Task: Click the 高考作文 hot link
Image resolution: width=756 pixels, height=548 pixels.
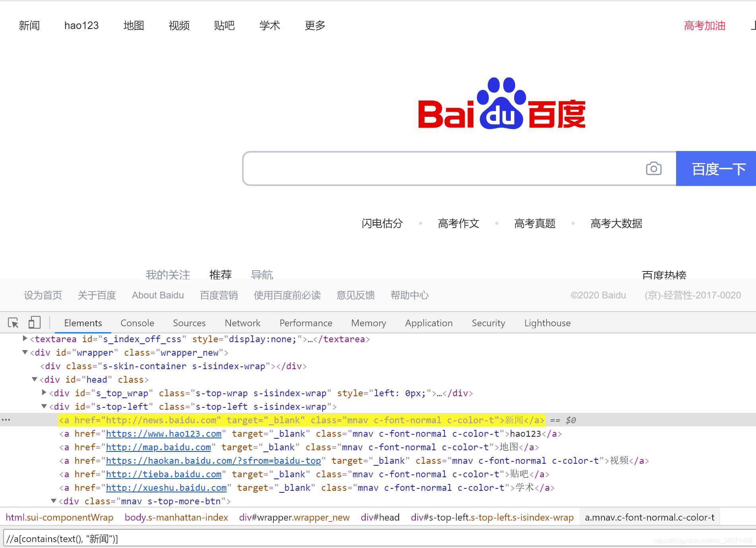Action: (x=458, y=223)
